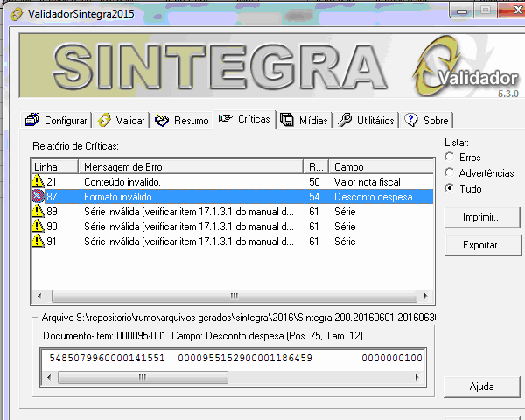
Task: Click the error icon on line 87
Action: [x=38, y=196]
